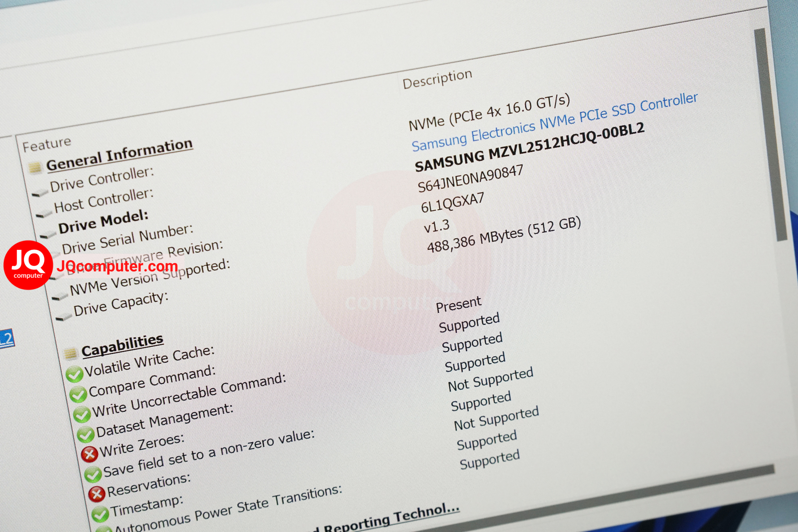The height and width of the screenshot is (532, 798).
Task: Click the Reporting Technol... section heading
Action: (x=386, y=519)
